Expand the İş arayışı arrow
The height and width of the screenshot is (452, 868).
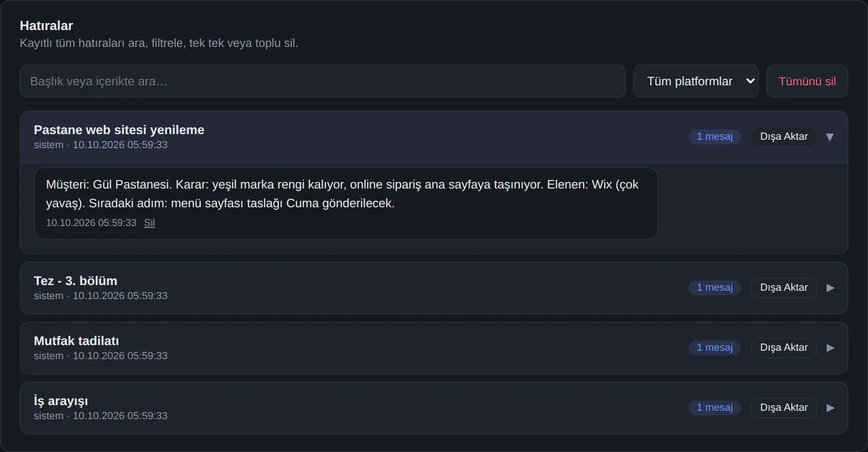tap(830, 408)
